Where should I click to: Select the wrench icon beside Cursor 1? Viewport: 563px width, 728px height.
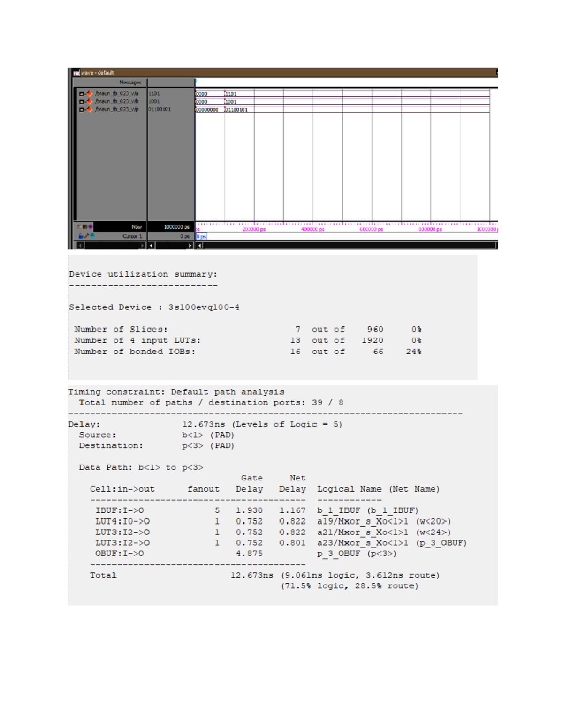86,236
